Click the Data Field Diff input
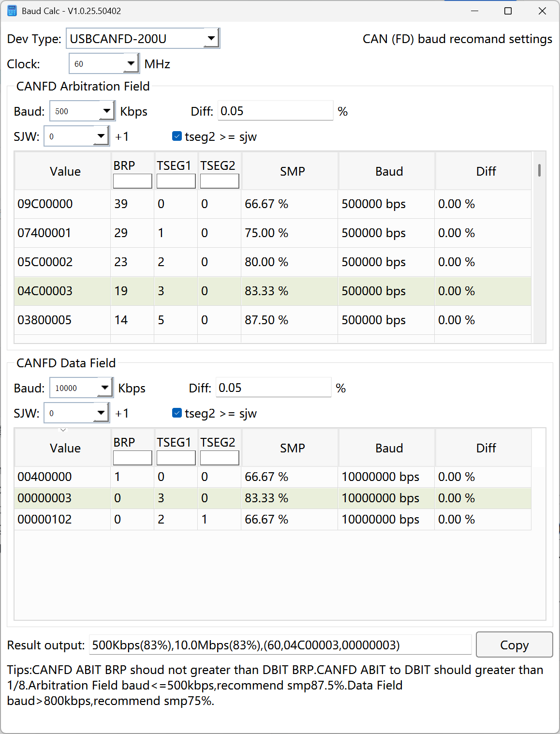 point(274,388)
